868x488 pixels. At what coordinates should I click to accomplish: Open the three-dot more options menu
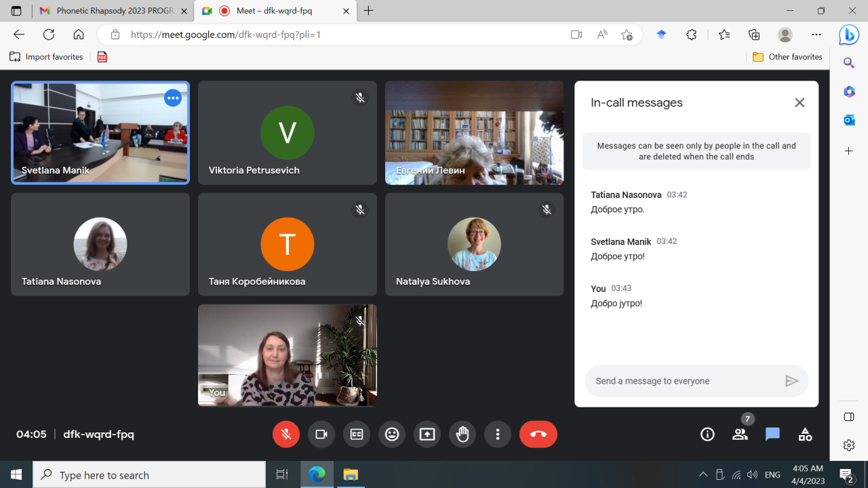498,434
